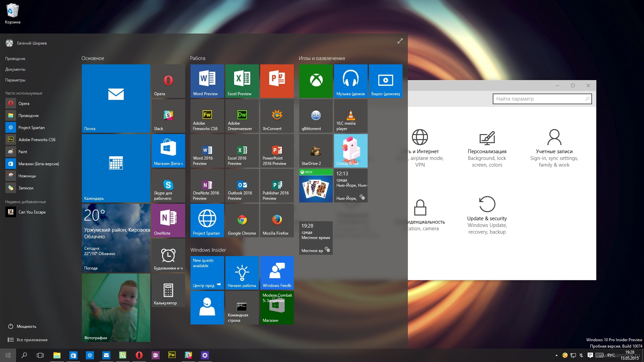
Task: Switch РУС input language indicator
Action: tap(611, 355)
